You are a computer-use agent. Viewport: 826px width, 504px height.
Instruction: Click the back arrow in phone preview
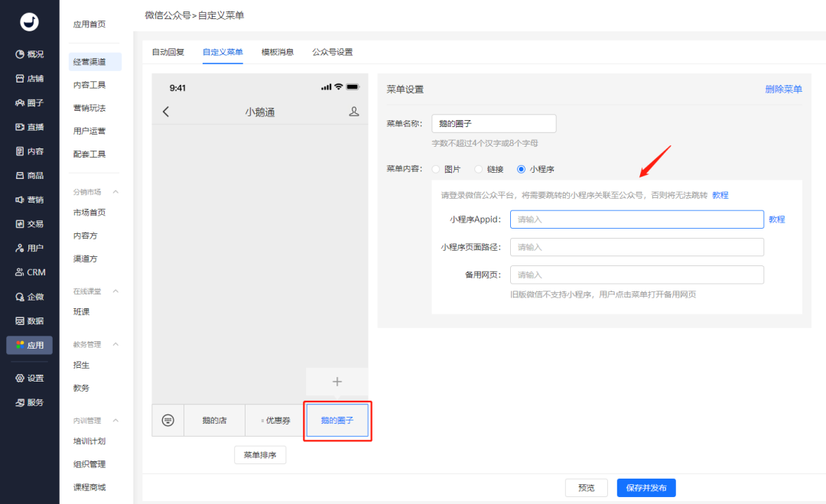(166, 112)
